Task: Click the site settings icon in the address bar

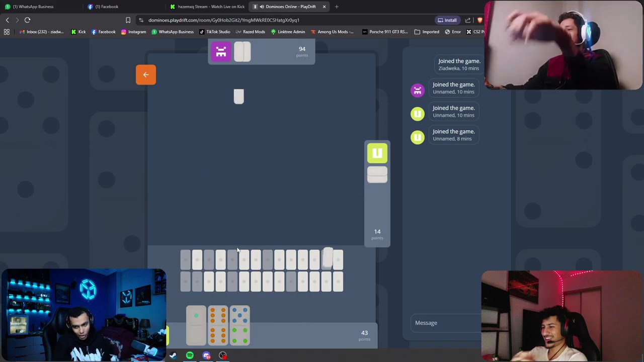Action: click(141, 20)
